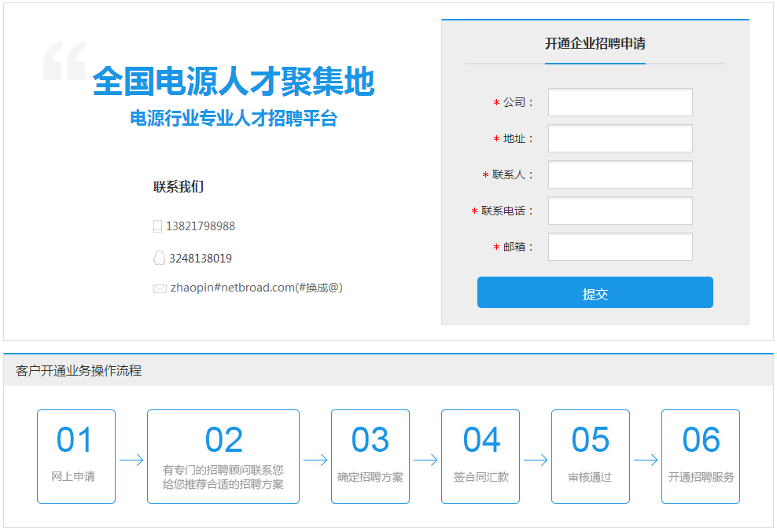
Task: Click the zhaopin#netbroad.com email address
Action: 256,288
